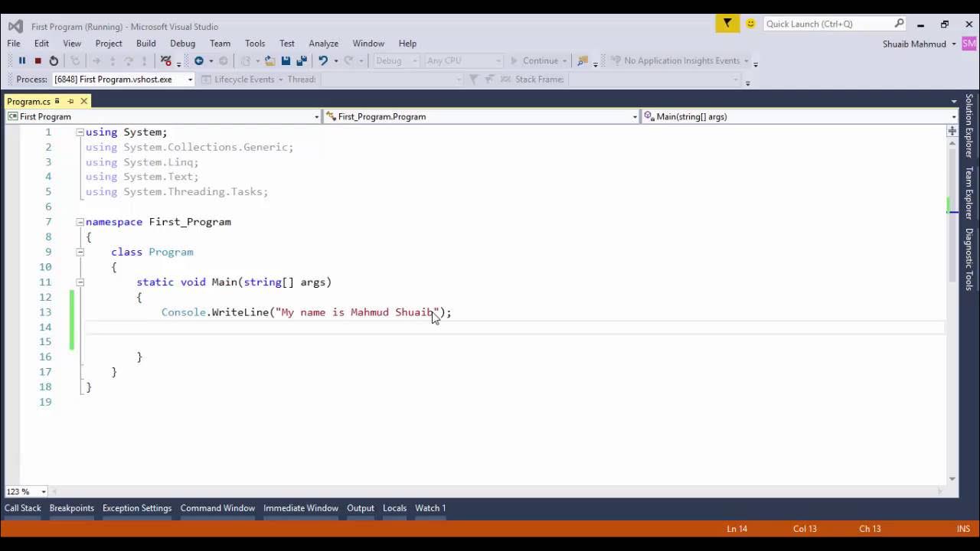Collapse the Main method code block

(80, 282)
